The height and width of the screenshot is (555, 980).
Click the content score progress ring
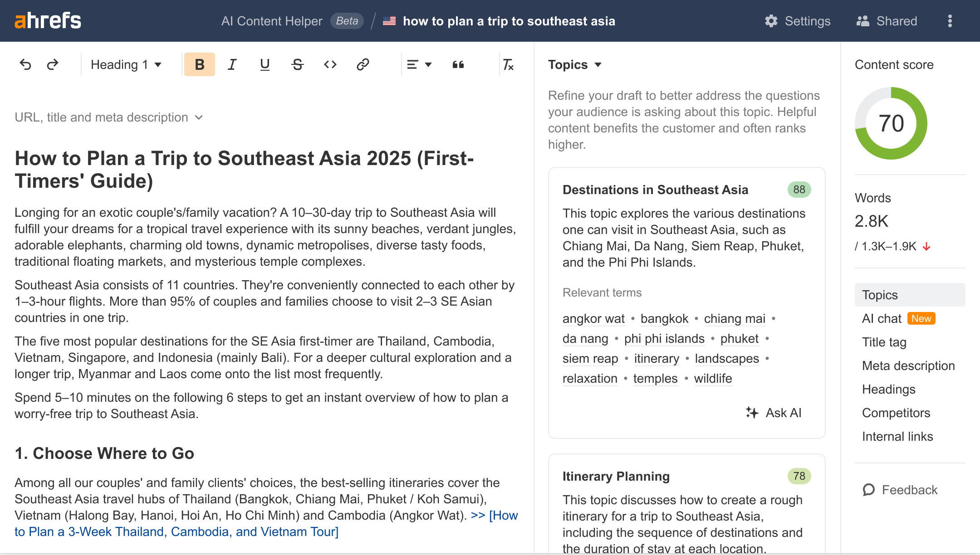pyautogui.click(x=891, y=123)
